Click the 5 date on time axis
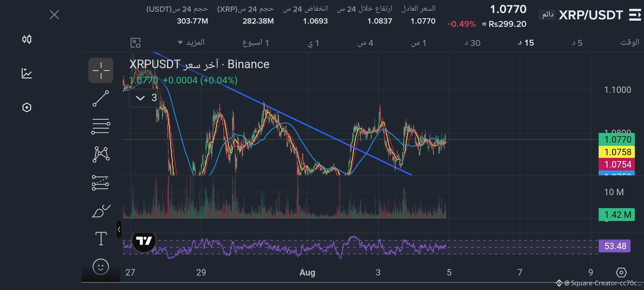The width and height of the screenshot is (644, 290). point(449,273)
